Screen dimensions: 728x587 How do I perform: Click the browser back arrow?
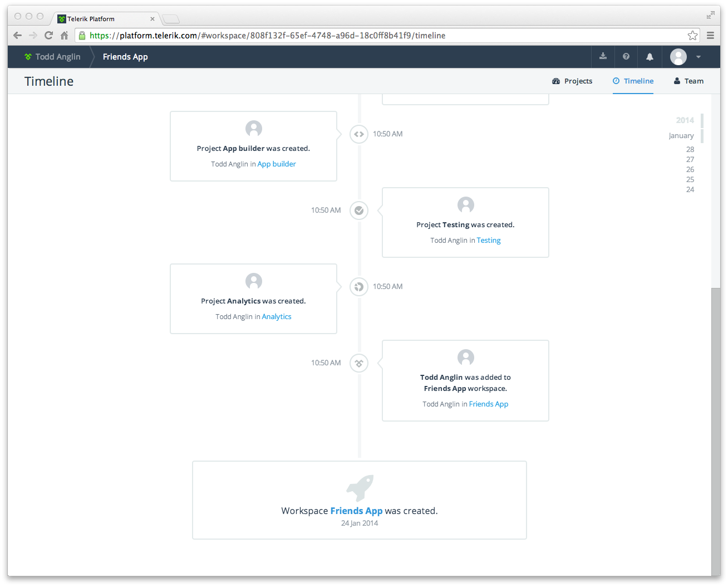[17, 36]
